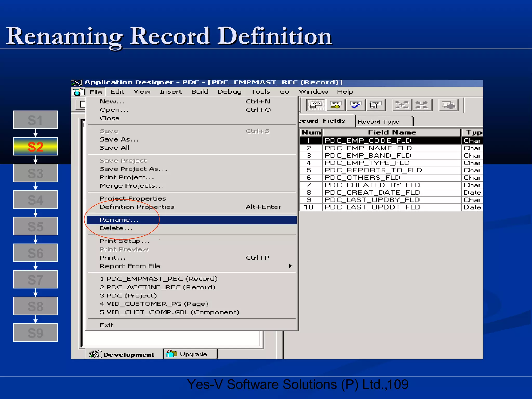Expand the Report From File submenu arrow
This screenshot has height=399, width=532.
coord(290,266)
